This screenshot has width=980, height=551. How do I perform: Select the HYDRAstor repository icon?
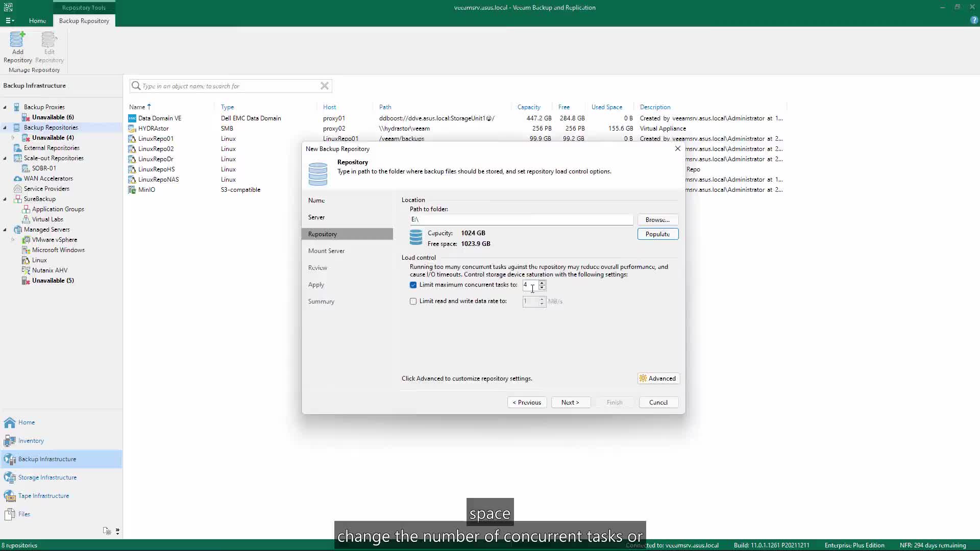pyautogui.click(x=132, y=129)
